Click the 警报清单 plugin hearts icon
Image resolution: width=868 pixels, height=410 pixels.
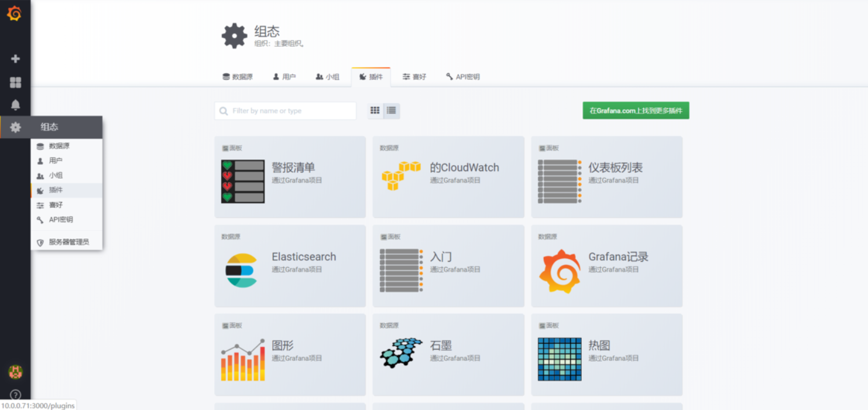(243, 182)
